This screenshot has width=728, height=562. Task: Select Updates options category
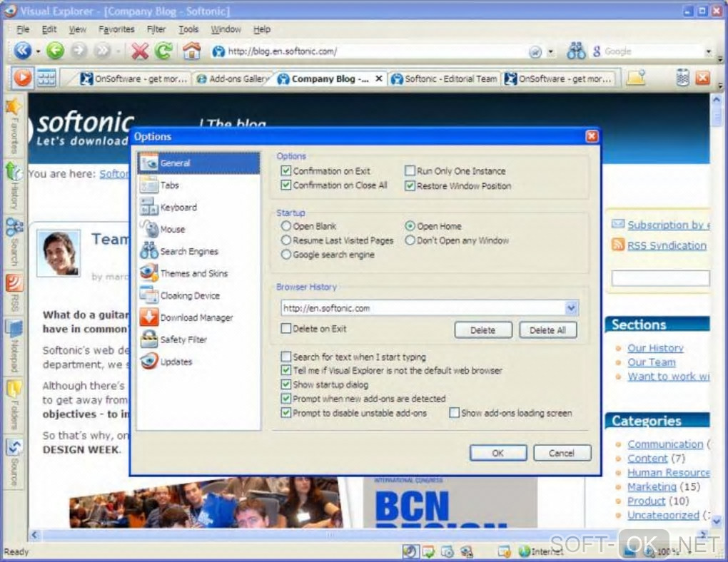pyautogui.click(x=198, y=362)
